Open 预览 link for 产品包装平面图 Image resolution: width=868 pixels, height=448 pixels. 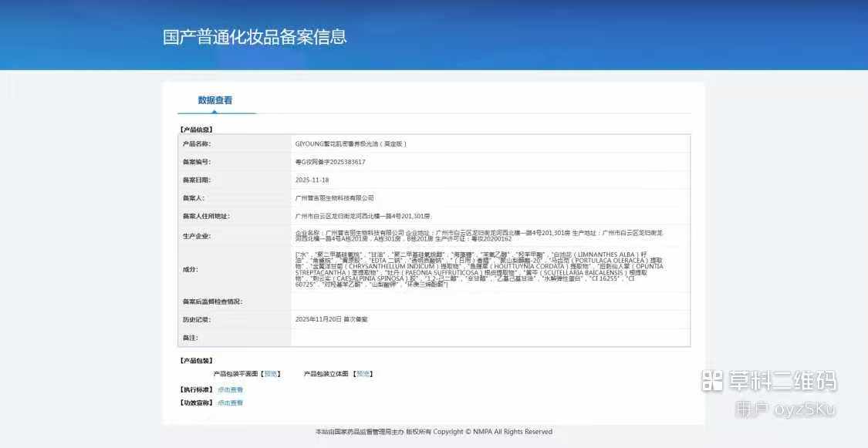(272, 374)
